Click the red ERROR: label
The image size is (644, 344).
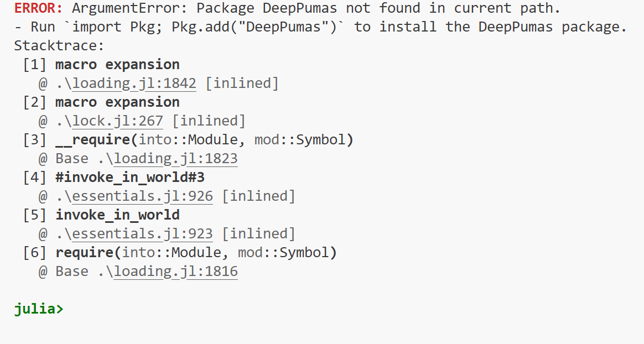pyautogui.click(x=39, y=8)
